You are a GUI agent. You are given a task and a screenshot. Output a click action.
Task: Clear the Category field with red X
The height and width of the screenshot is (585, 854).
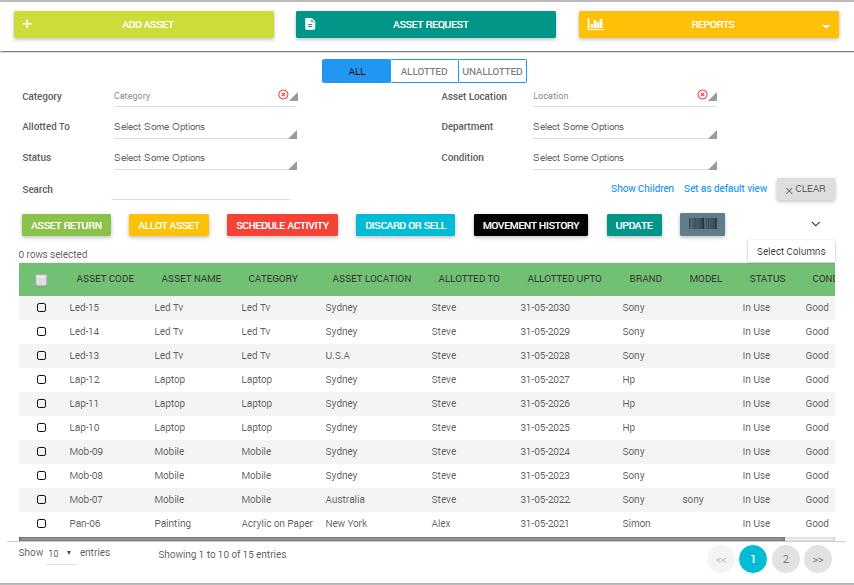[283, 95]
